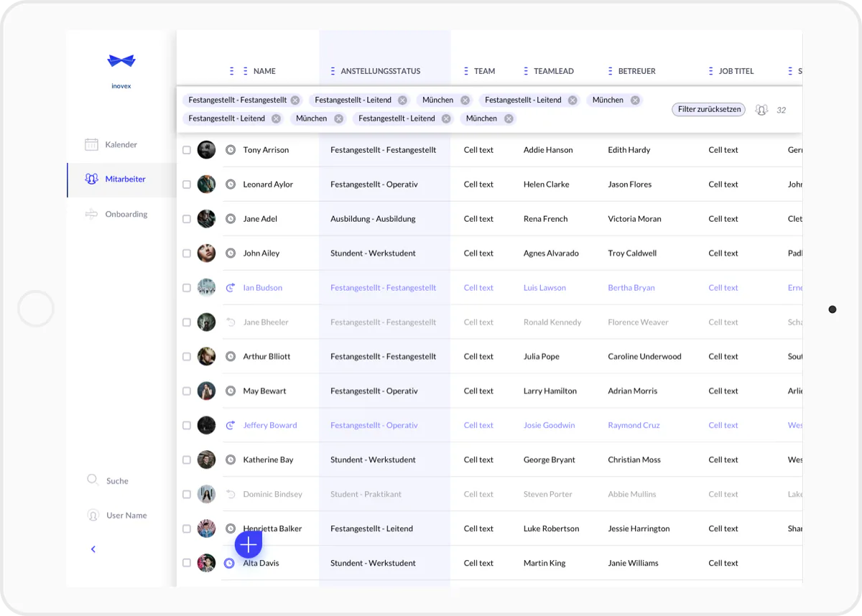This screenshot has width=862, height=616.
Task: Tick the checkbox for May Bewart
Action: 187,391
